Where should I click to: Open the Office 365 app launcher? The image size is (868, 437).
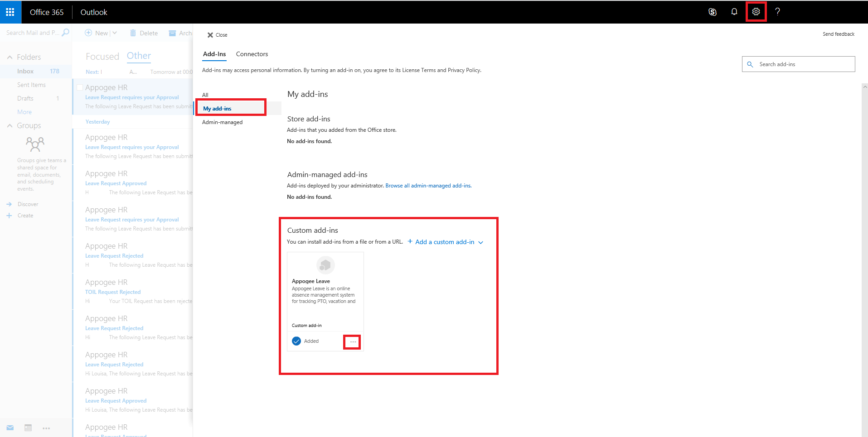point(10,12)
